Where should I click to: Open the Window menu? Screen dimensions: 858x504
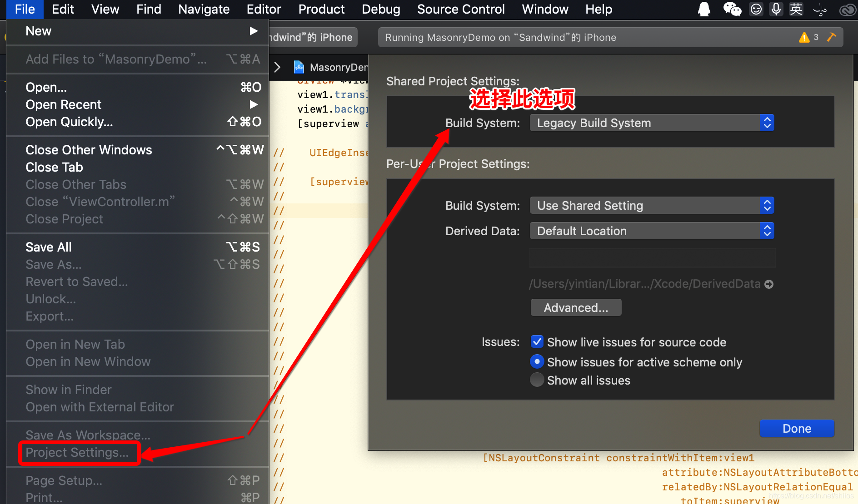coord(545,9)
